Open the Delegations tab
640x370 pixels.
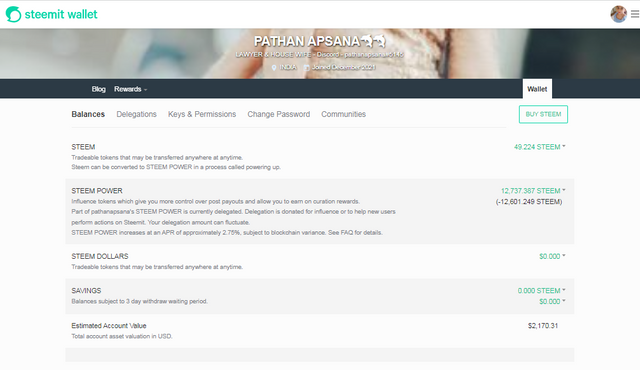coord(136,114)
